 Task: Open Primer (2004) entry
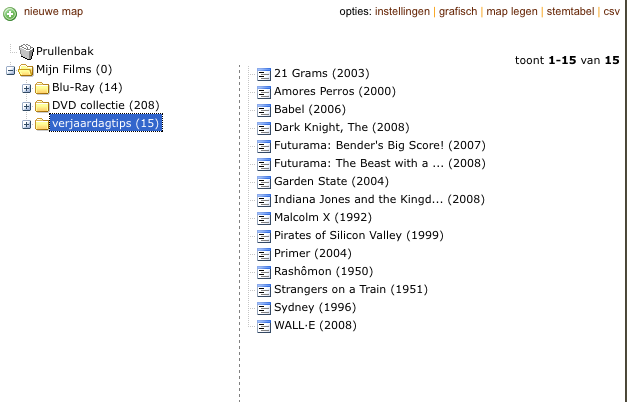(313, 253)
